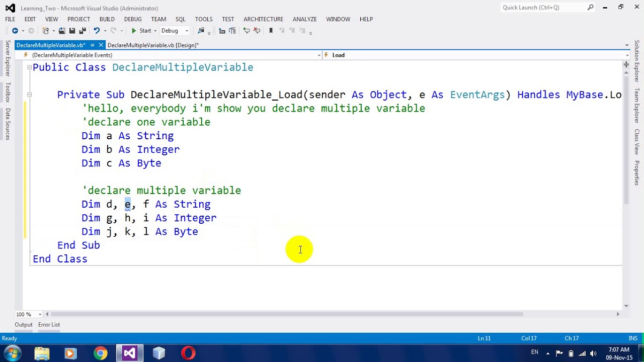Uncomment selected lines icon
This screenshot has width=644, height=362.
(257, 31)
